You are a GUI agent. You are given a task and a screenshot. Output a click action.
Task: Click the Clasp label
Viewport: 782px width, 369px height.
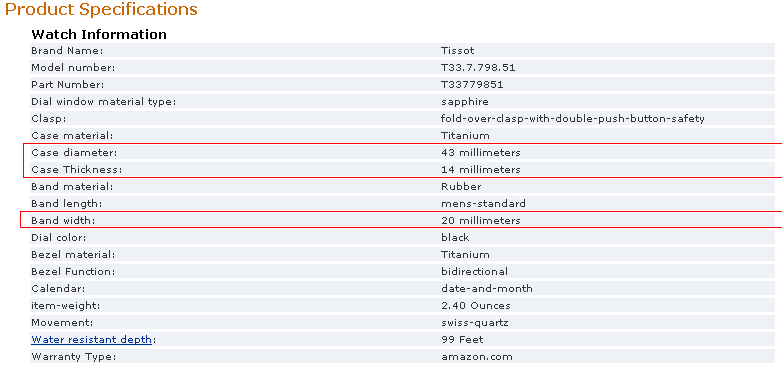pos(48,119)
